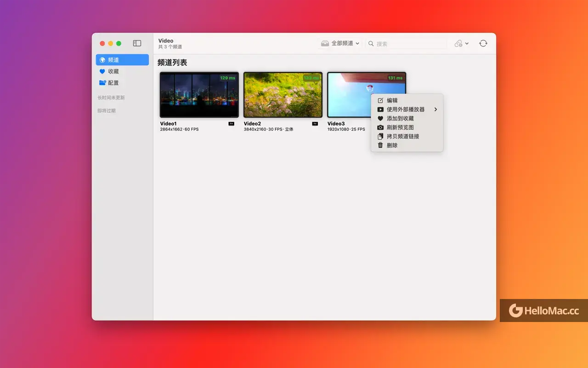Click the Video1 title text
588x368 pixels.
[168, 124]
